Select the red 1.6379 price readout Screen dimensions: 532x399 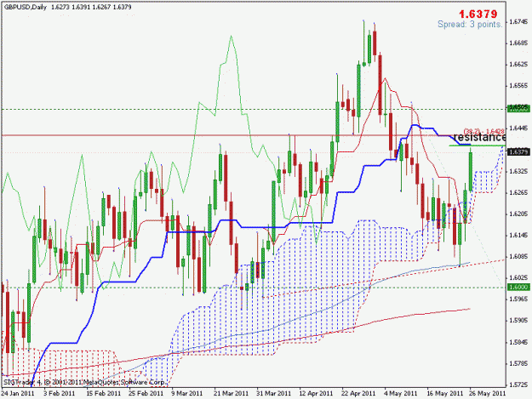(478, 14)
